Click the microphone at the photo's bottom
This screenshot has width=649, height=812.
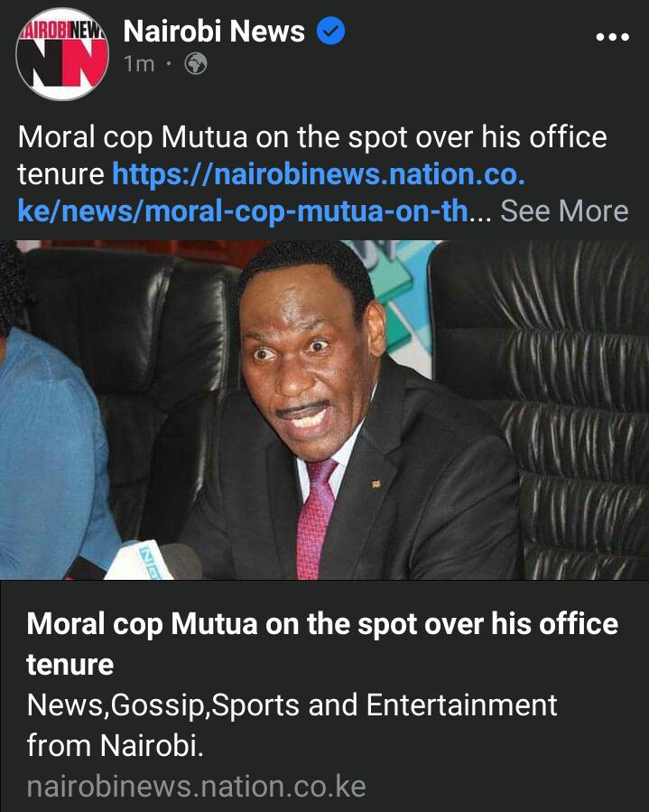150,561
